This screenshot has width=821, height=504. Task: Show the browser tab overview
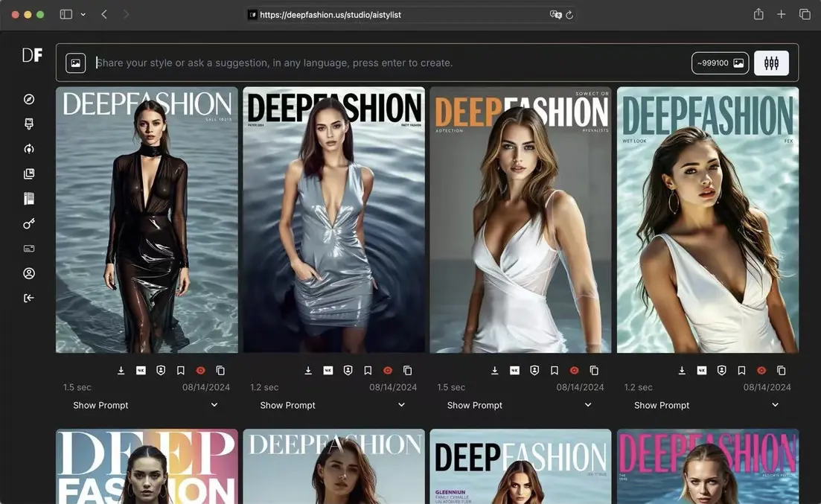805,15
